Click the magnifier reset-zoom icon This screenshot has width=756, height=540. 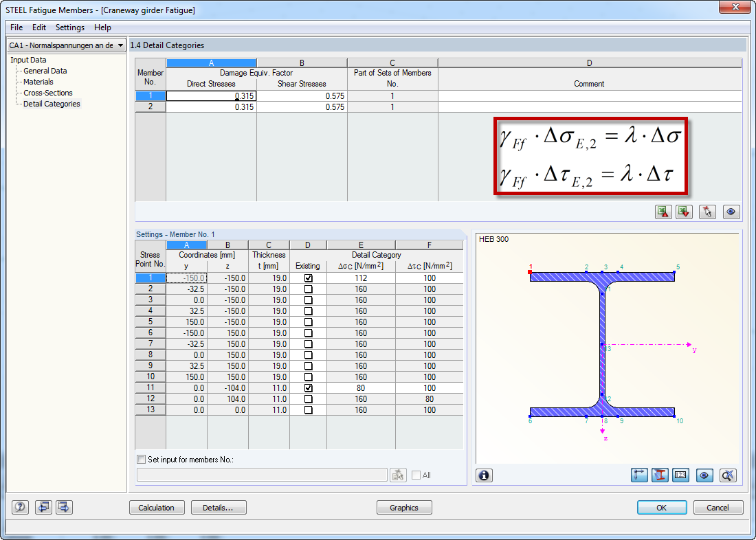coord(728,475)
